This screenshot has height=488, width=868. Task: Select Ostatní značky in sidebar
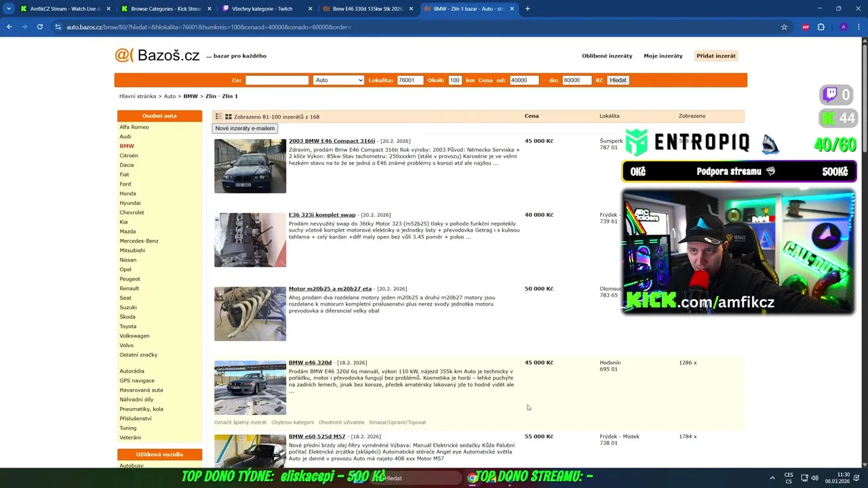tap(138, 354)
